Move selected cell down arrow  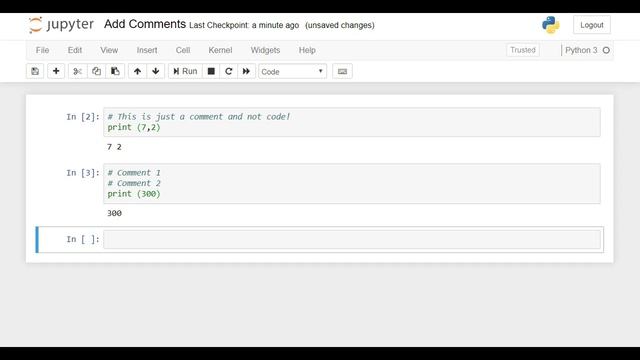pyautogui.click(x=156, y=71)
